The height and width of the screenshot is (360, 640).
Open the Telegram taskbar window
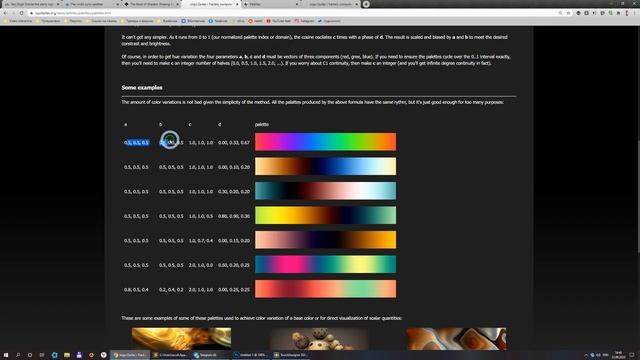209,355
